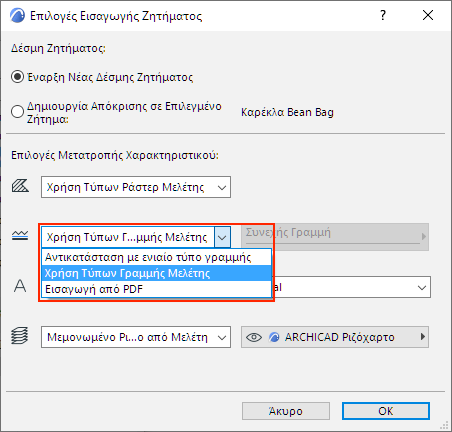Click the ARCHICAD logo in title bar
Viewport: 452px width, 432px height.
coord(17,15)
